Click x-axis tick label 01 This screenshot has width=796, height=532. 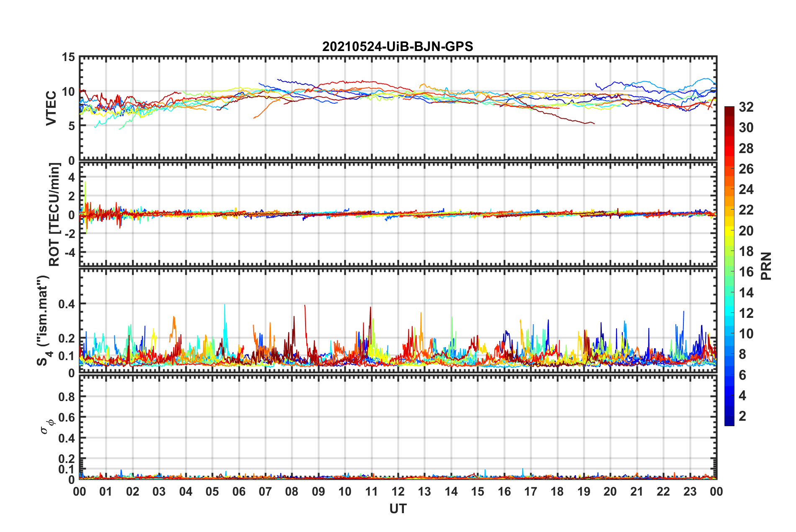pos(106,492)
